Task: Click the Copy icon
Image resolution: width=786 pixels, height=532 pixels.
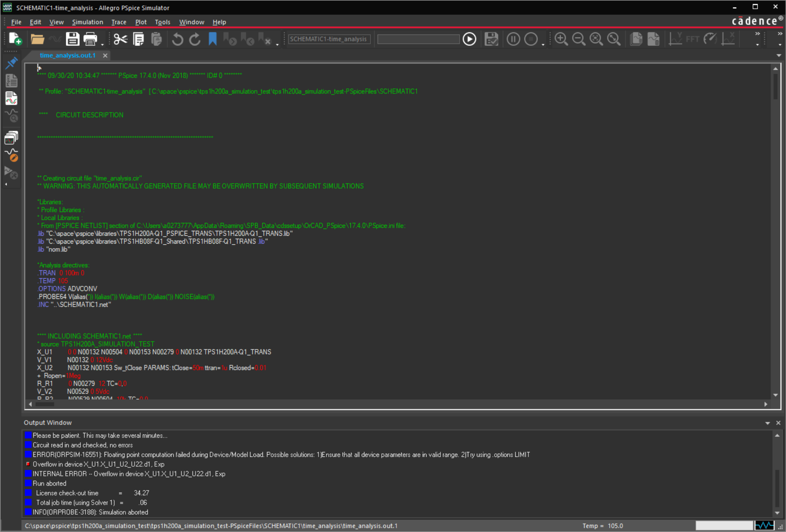Action: point(138,39)
